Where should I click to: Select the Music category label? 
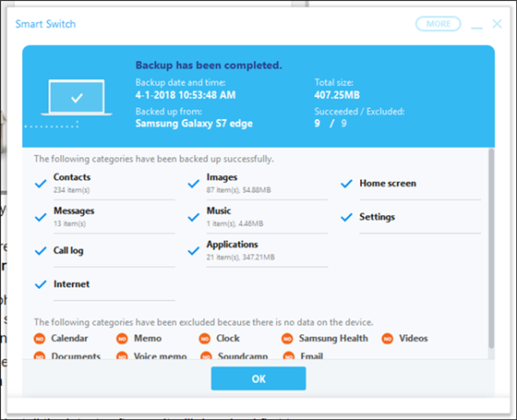point(219,210)
